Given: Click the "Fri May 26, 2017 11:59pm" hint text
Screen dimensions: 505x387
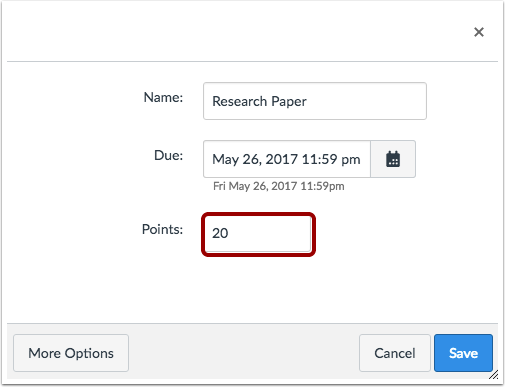Looking at the screenshot, I should coord(279,186).
